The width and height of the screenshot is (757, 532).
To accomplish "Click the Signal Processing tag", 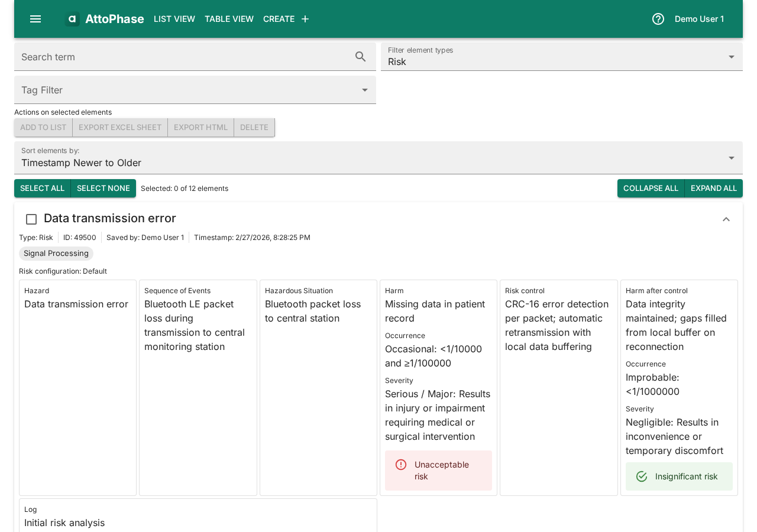I will pyautogui.click(x=56, y=253).
